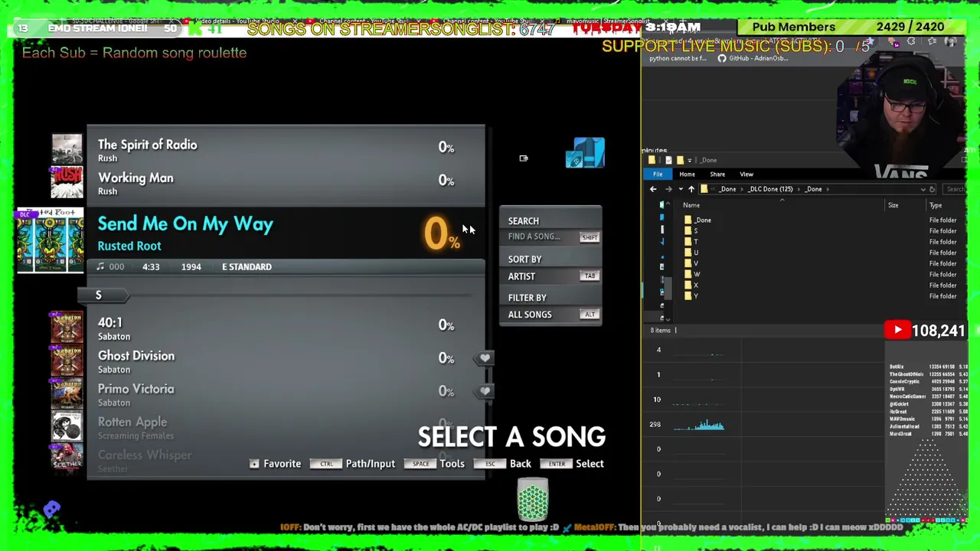The height and width of the screenshot is (551, 980).
Task: Open the View ribbon tab in File Explorer
Action: 746,174
